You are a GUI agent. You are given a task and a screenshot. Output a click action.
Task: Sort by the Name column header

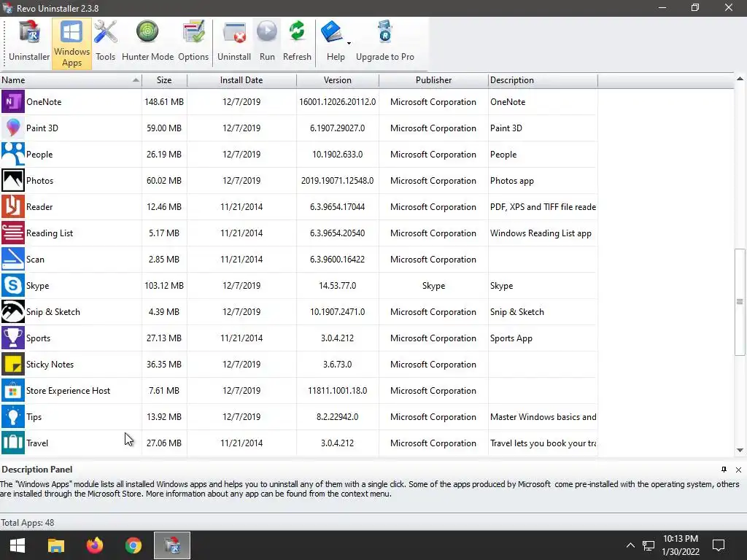[x=71, y=80]
